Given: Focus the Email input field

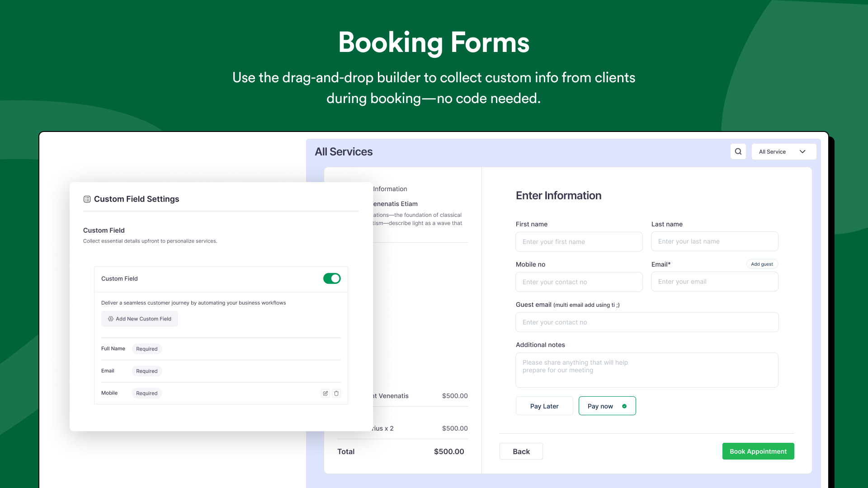Looking at the screenshot, I should (715, 282).
